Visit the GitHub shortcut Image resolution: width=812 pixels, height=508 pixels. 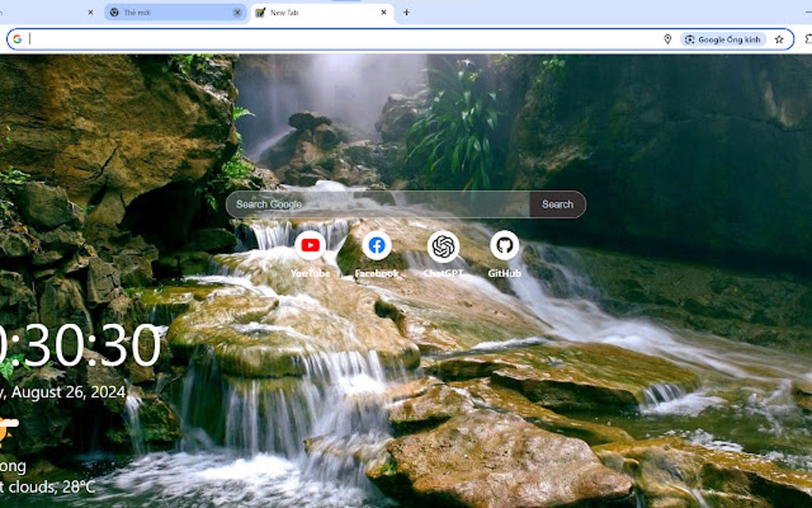click(x=506, y=247)
